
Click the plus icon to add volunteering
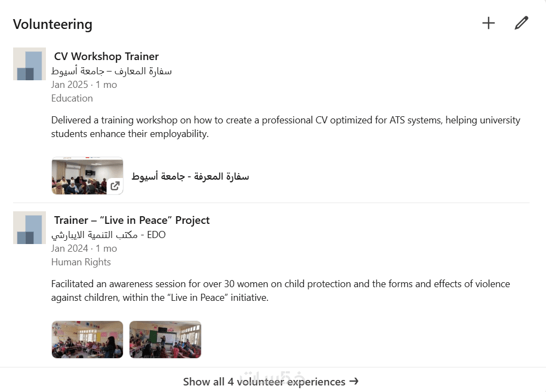pos(488,23)
